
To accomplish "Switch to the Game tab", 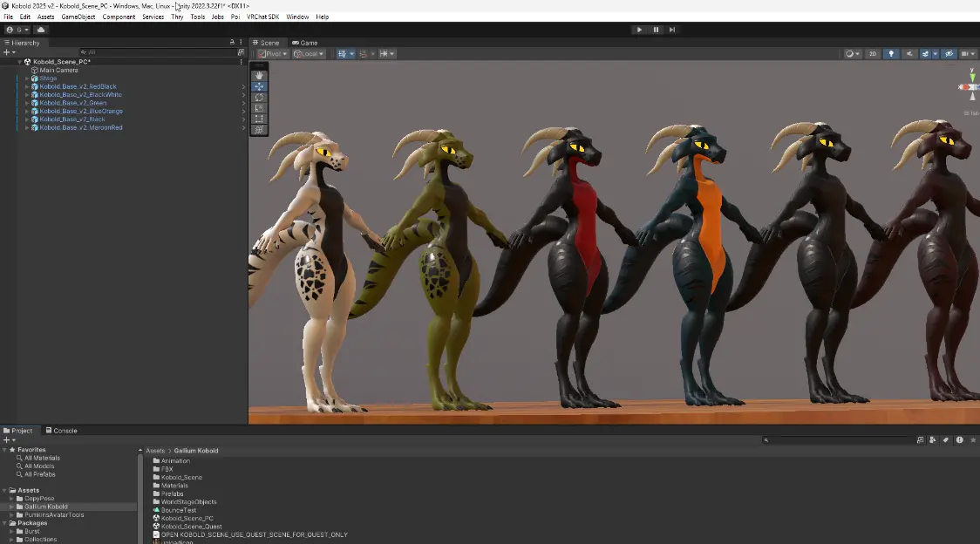I will (x=305, y=43).
